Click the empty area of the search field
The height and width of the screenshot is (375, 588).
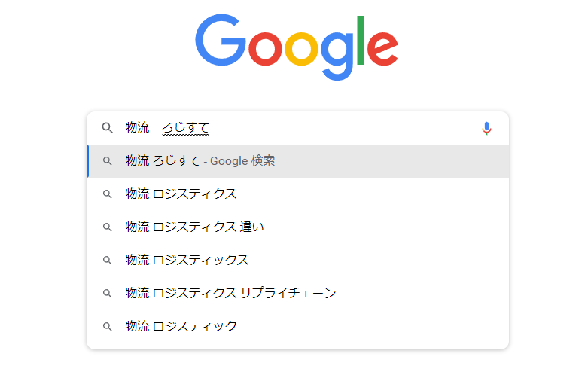[339, 128]
